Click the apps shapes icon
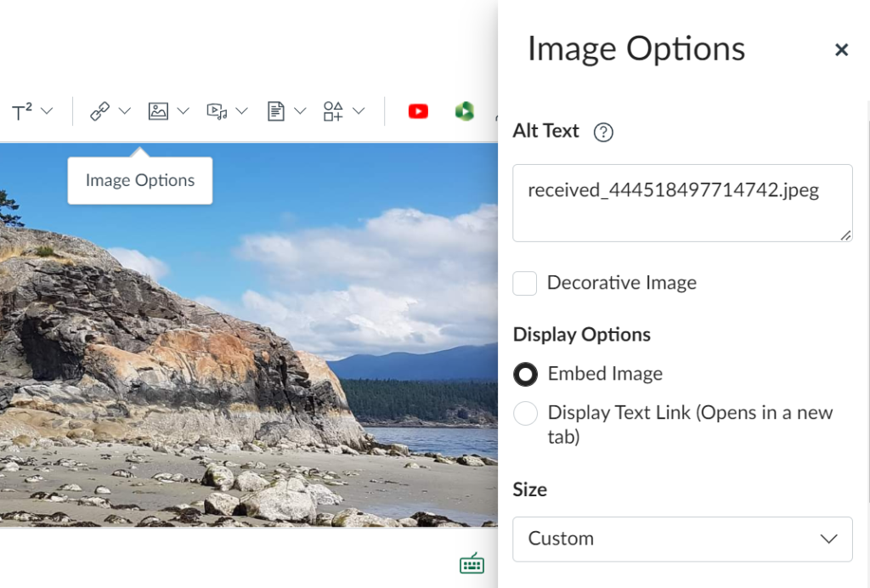The width and height of the screenshot is (870, 588). tap(333, 111)
